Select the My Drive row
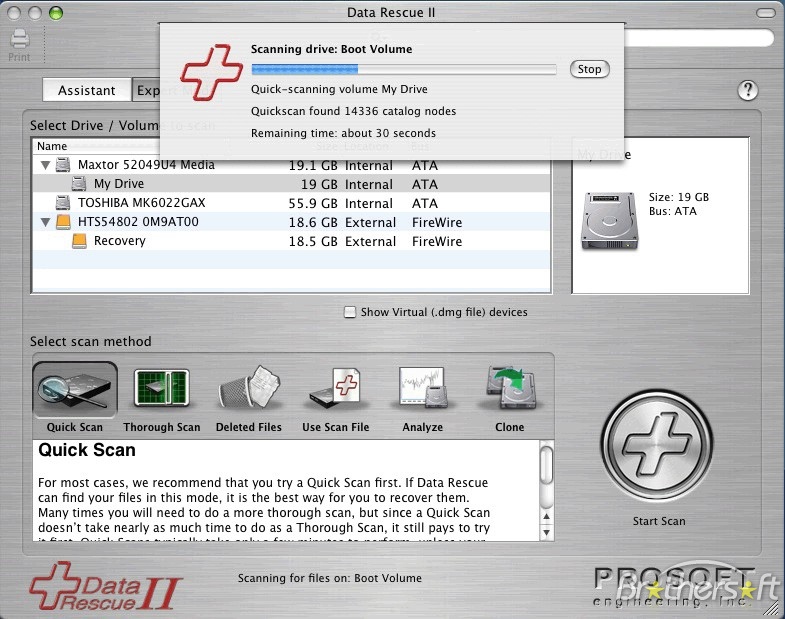This screenshot has height=619, width=785. (291, 184)
